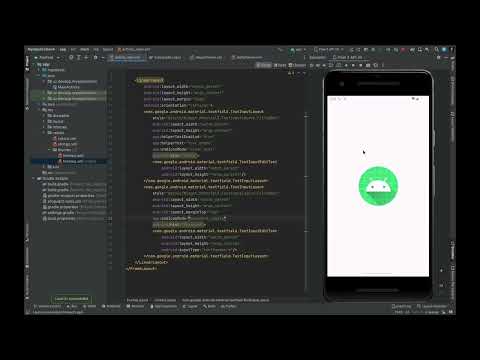This screenshot has width=480, height=360.
Task: Switch to activity_main.xml editor tab
Action: click(x=127, y=58)
